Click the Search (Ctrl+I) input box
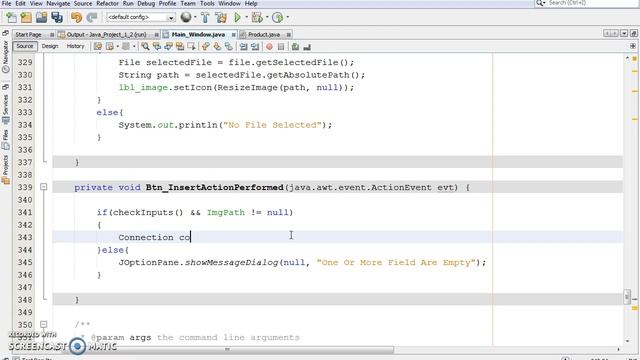 (x=586, y=3)
